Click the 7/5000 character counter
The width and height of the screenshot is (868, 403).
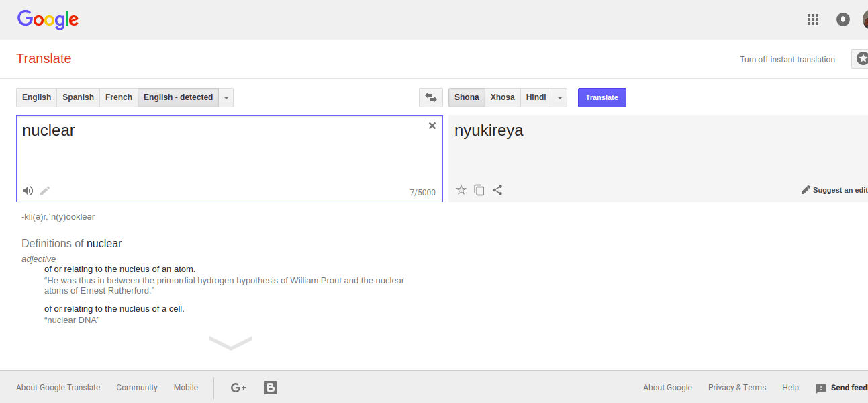423,193
